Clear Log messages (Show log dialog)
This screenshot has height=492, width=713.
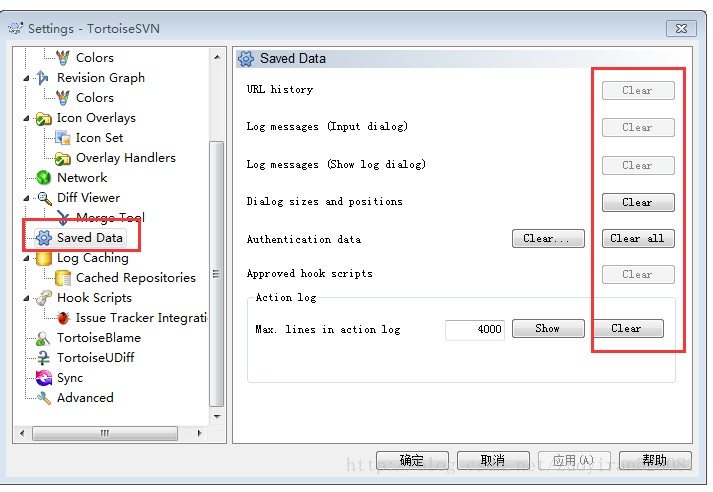pos(638,165)
